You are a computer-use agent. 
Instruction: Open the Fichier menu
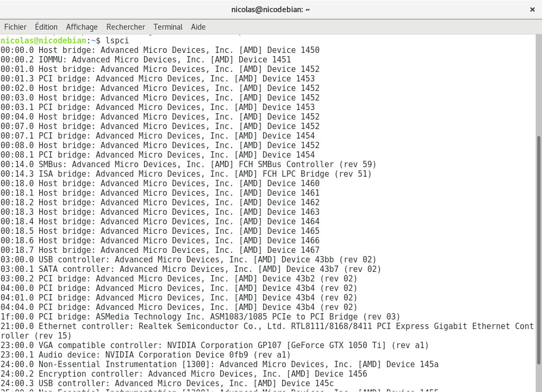tap(15, 27)
